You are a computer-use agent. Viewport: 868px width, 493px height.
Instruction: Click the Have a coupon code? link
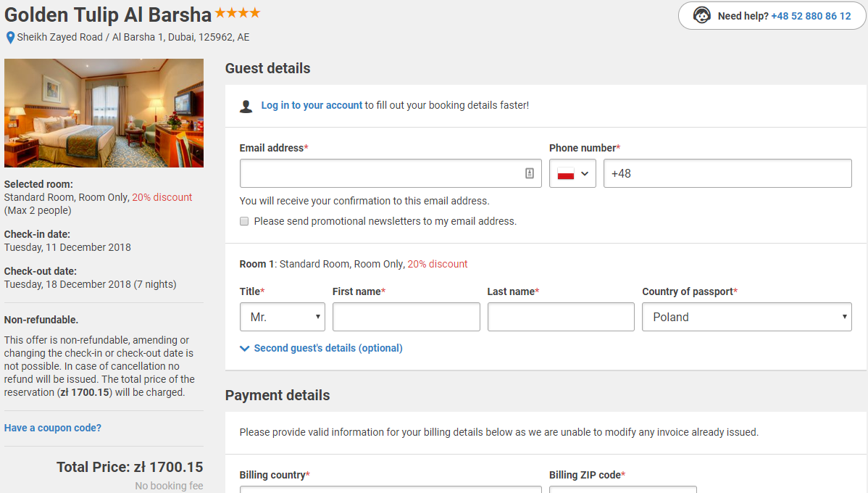pos(53,428)
